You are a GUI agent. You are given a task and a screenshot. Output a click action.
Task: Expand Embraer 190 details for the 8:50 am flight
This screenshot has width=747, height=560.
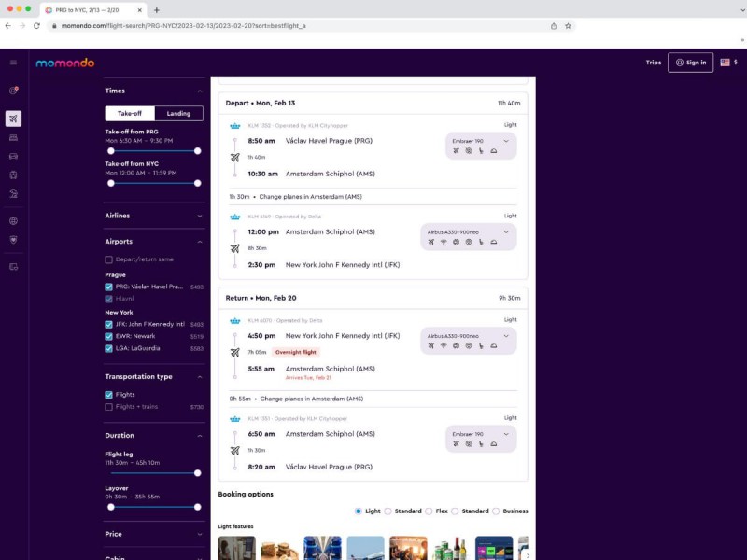(x=506, y=141)
